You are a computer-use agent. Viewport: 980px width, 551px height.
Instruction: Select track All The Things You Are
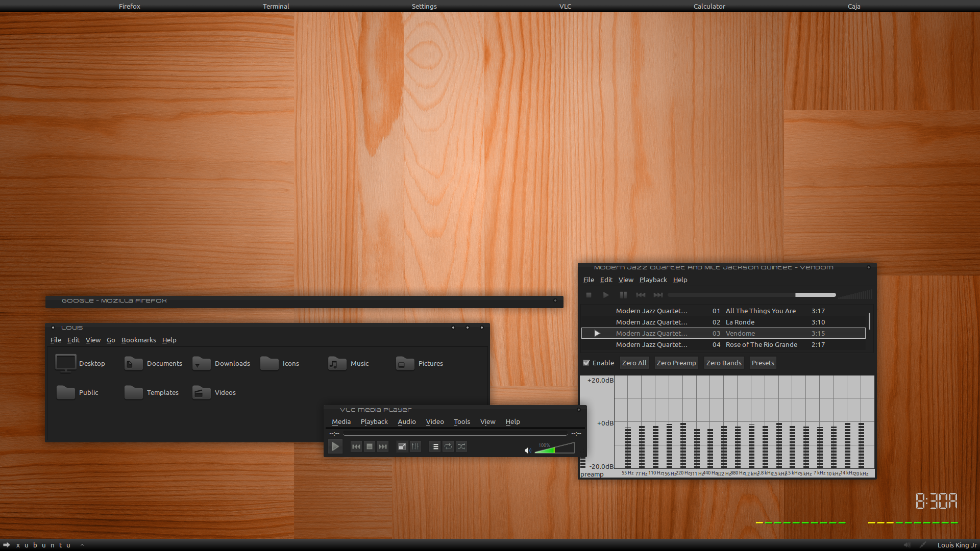point(724,311)
